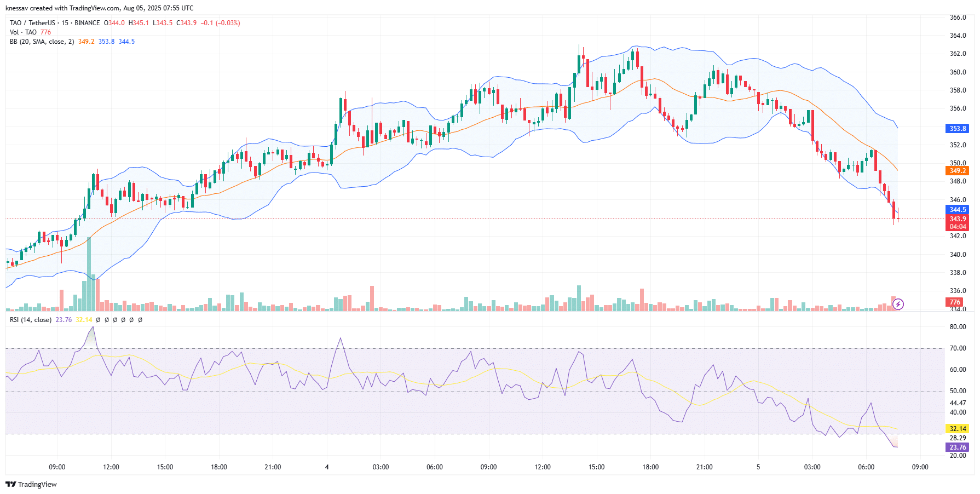Click the volume value 776 in Vol legend
Image resolution: width=980 pixels, height=494 pixels.
point(45,32)
